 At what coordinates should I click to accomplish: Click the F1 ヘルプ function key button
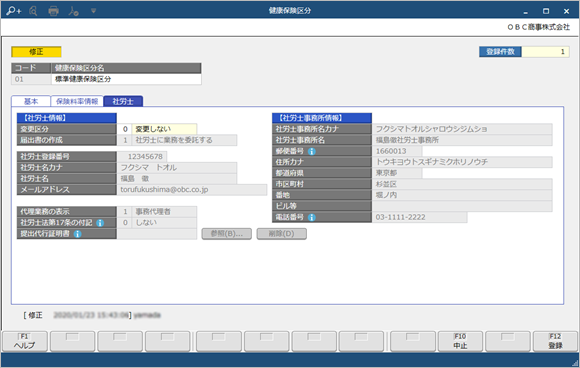point(25,341)
